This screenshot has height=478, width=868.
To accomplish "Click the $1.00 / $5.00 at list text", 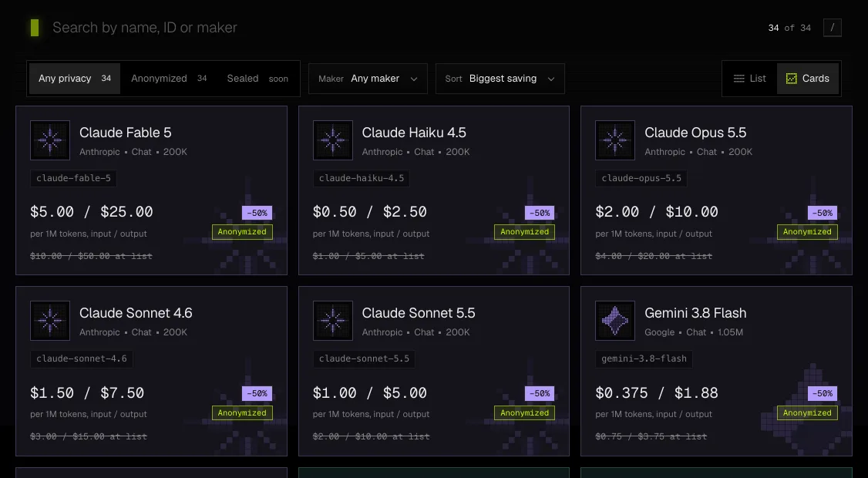I will pyautogui.click(x=368, y=256).
